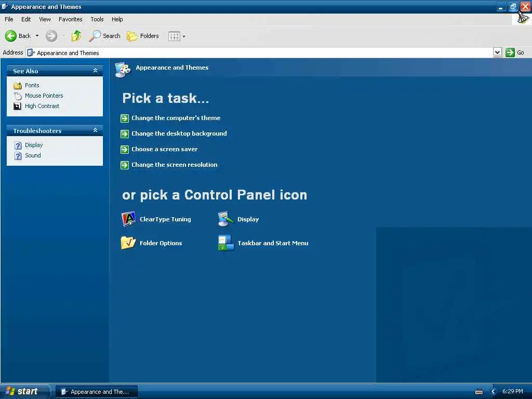The image size is (532, 399).
Task: Click the Fonts link
Action: click(x=32, y=85)
